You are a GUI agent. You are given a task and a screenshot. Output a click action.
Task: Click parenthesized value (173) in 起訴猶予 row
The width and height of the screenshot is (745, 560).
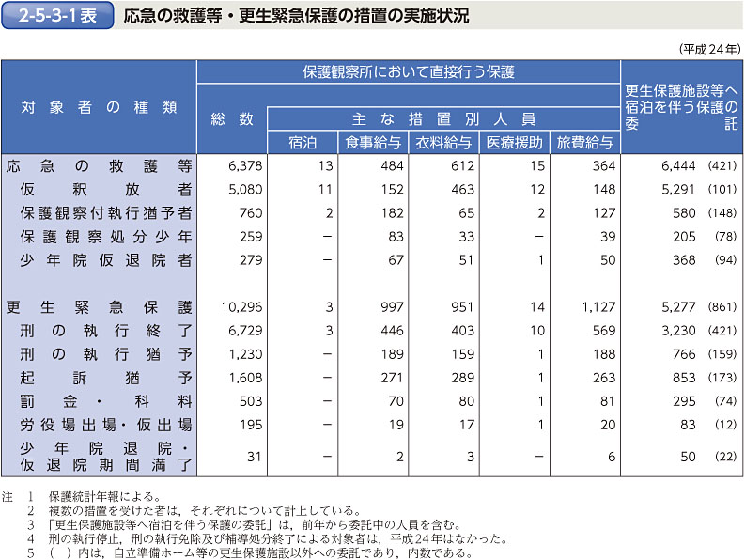pos(722,378)
